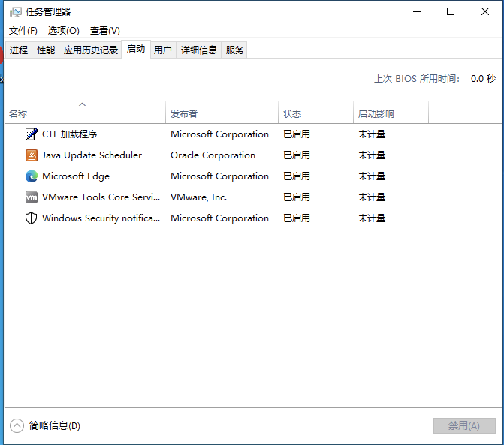Image resolution: width=504 pixels, height=445 pixels.
Task: Click the CTF 加载程序 pen icon
Action: [31, 134]
